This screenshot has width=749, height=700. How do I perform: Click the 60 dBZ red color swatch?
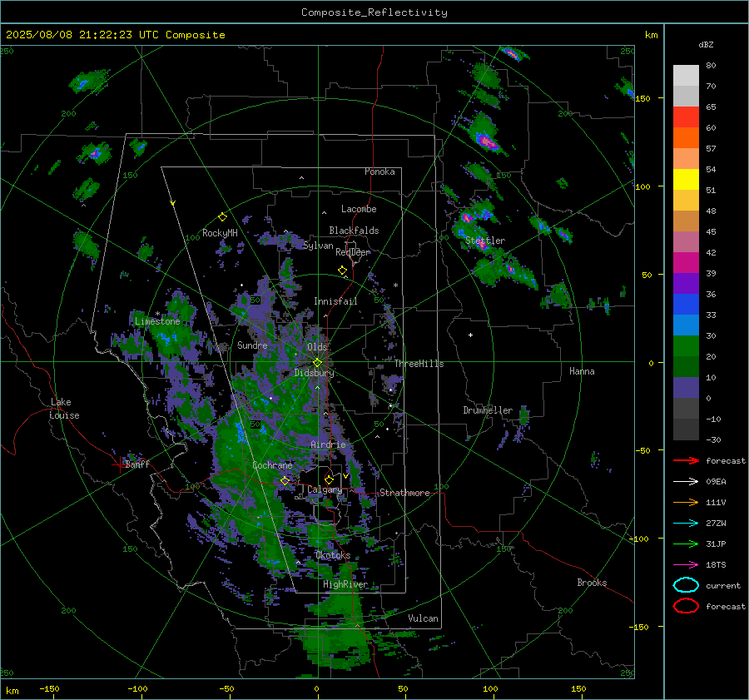point(686,117)
